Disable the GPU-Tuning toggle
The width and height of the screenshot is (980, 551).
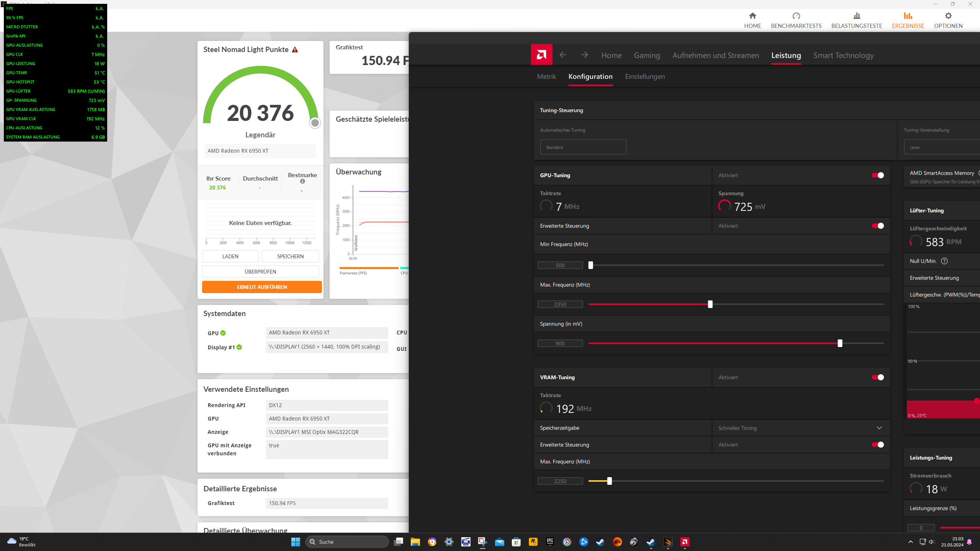(x=877, y=175)
